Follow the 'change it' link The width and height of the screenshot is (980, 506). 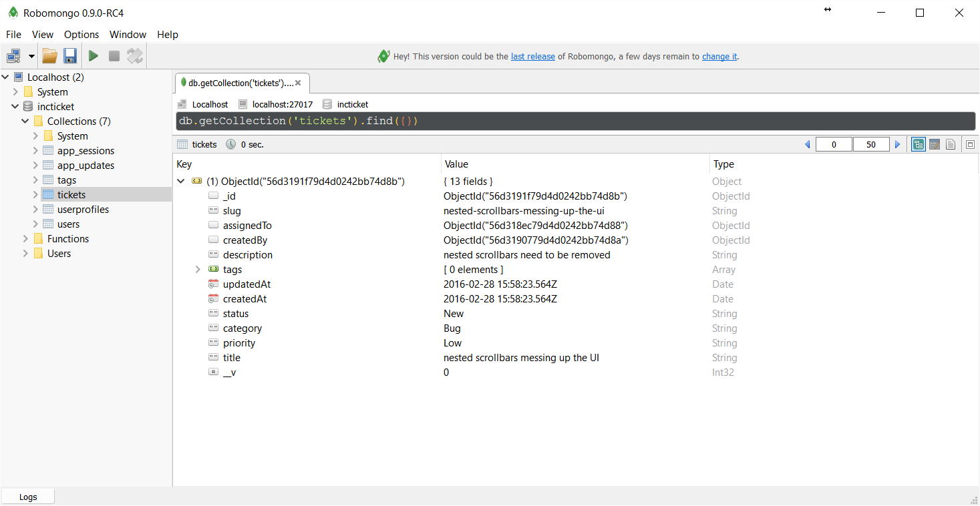[719, 56]
